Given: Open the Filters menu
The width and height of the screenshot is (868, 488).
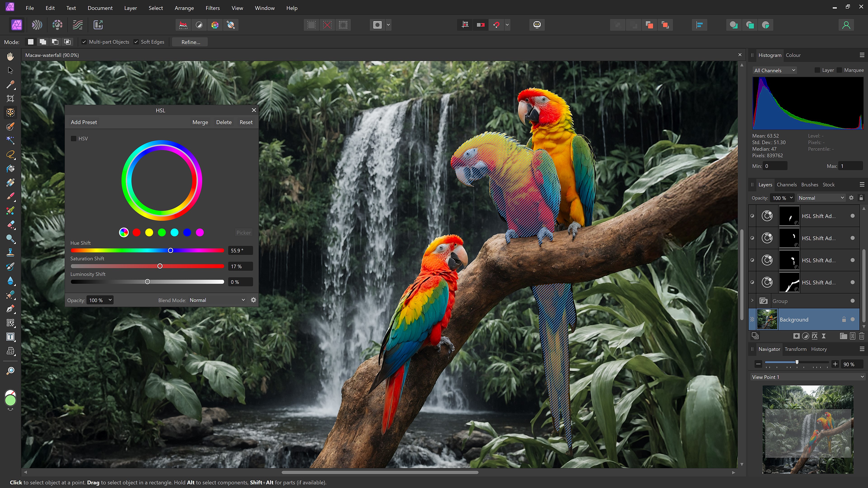Looking at the screenshot, I should pyautogui.click(x=213, y=8).
